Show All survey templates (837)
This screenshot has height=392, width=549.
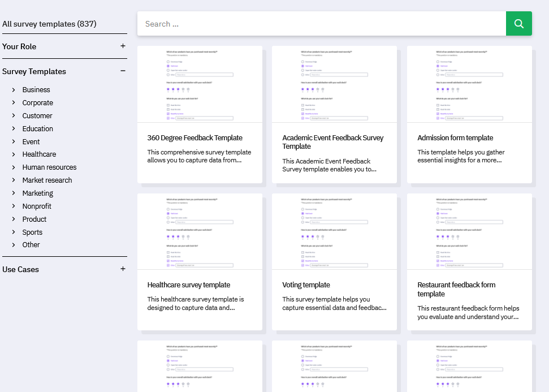point(49,24)
